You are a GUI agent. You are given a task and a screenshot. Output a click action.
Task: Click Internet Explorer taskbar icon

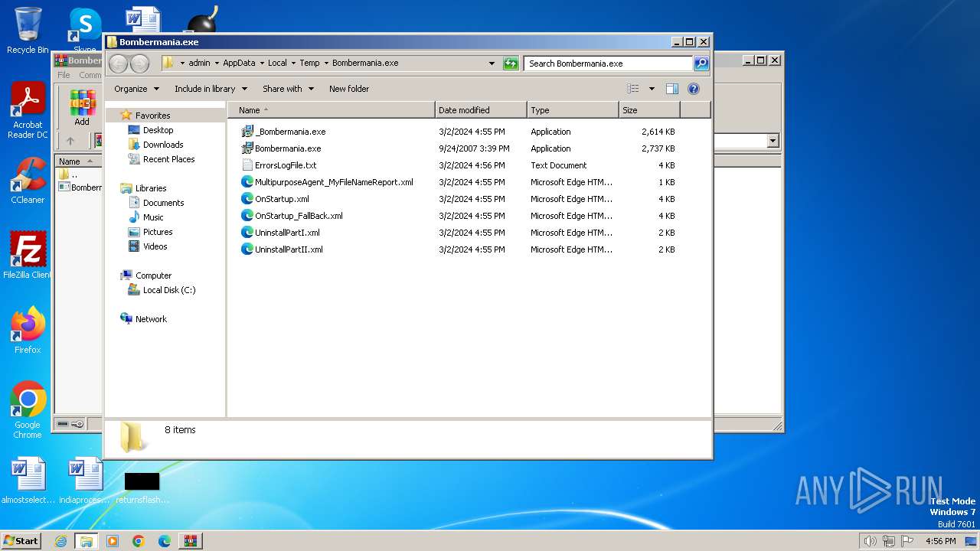tap(60, 541)
